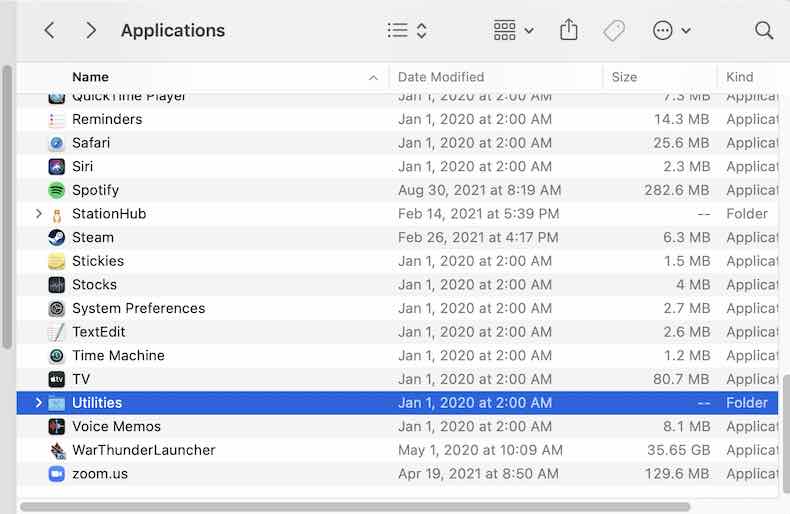Click the zoom.us file name
790x514 pixels.
click(100, 474)
